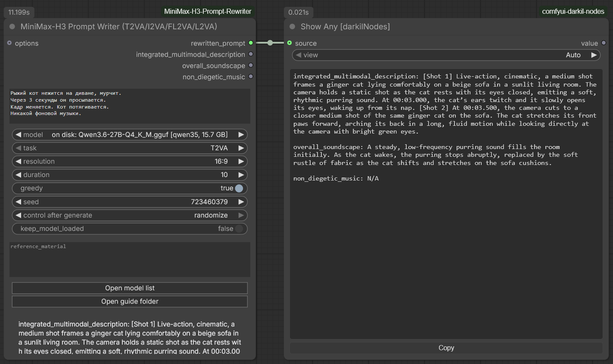Click the options input socket
The width and height of the screenshot is (613, 364).
(x=9, y=43)
